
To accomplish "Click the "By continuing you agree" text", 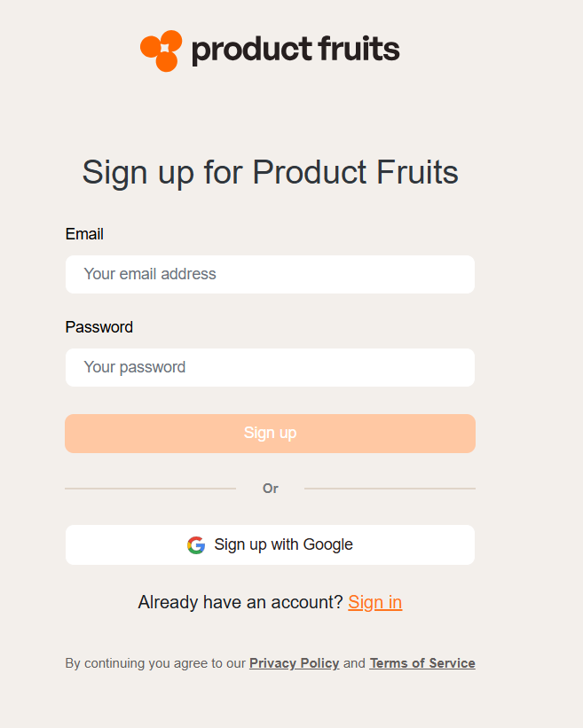I will (x=154, y=663).
